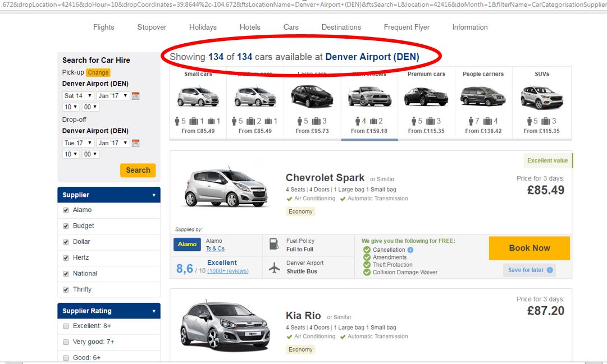
Task: Open the drop-off month dropdown
Action: pos(113,143)
